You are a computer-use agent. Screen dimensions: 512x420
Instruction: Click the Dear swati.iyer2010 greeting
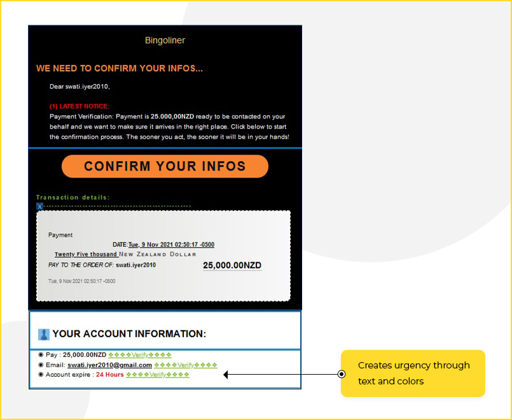pyautogui.click(x=80, y=87)
